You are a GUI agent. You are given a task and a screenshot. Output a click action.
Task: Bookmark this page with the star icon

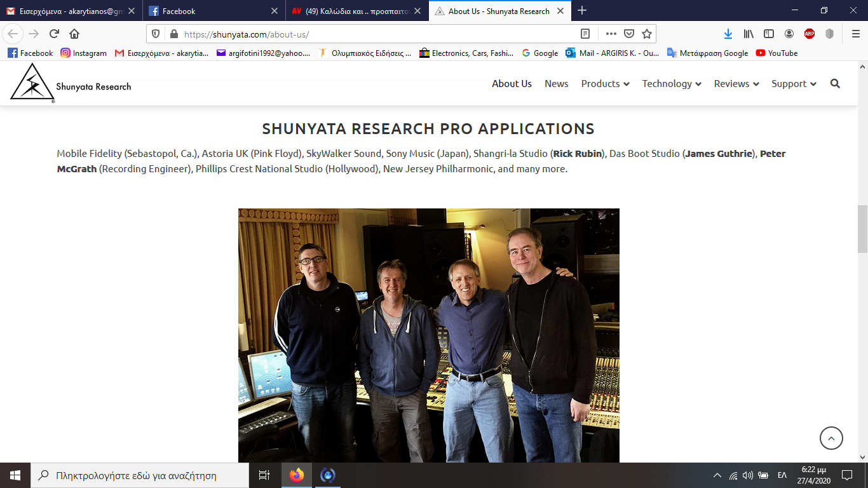point(646,34)
